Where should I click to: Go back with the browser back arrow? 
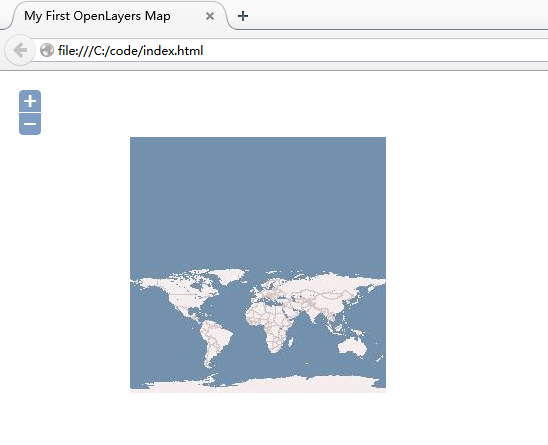20,50
